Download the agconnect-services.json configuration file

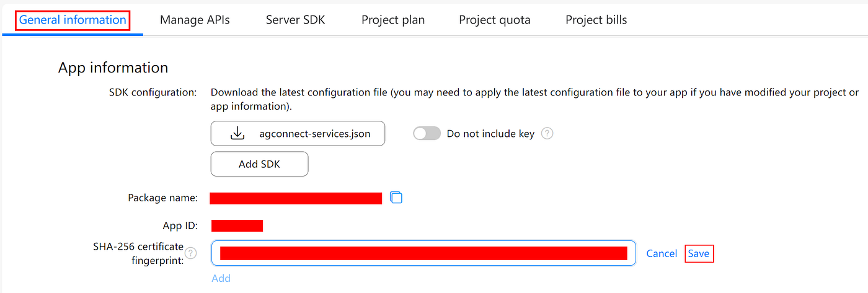point(298,133)
